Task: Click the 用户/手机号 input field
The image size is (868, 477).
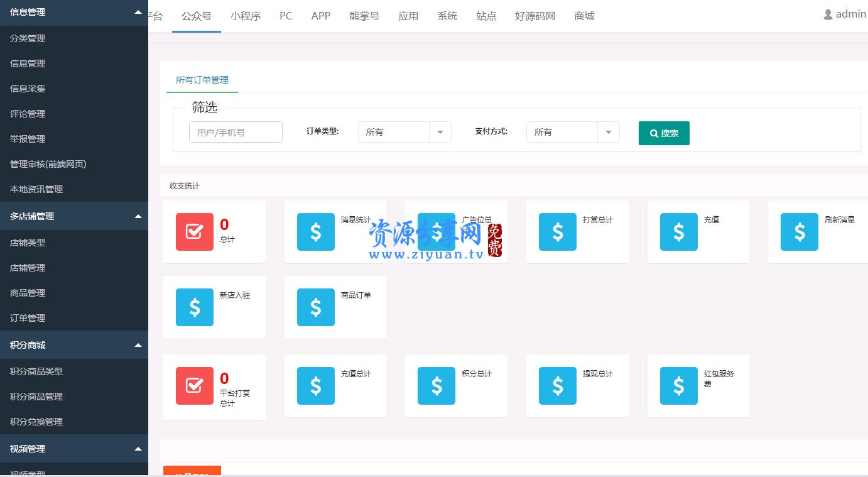Action: (x=236, y=132)
